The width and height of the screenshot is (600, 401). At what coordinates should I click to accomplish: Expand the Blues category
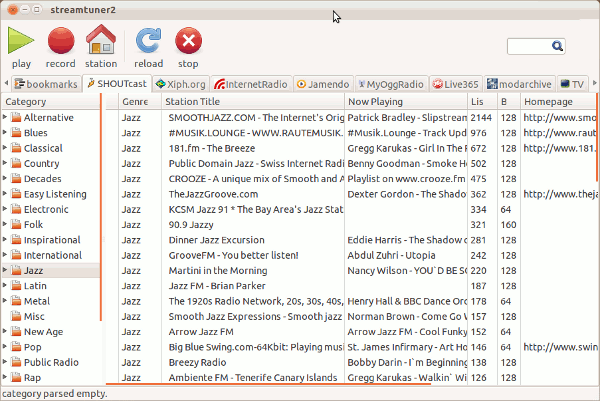pyautogui.click(x=5, y=132)
